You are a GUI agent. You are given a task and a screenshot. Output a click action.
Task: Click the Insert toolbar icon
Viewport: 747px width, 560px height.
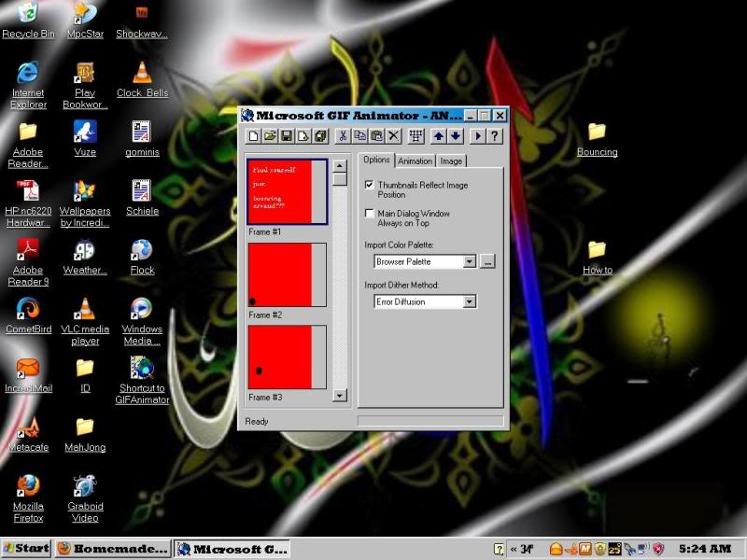pyautogui.click(x=303, y=136)
